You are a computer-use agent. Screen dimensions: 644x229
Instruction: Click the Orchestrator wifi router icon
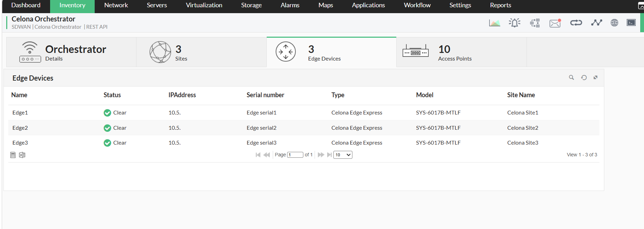click(30, 52)
